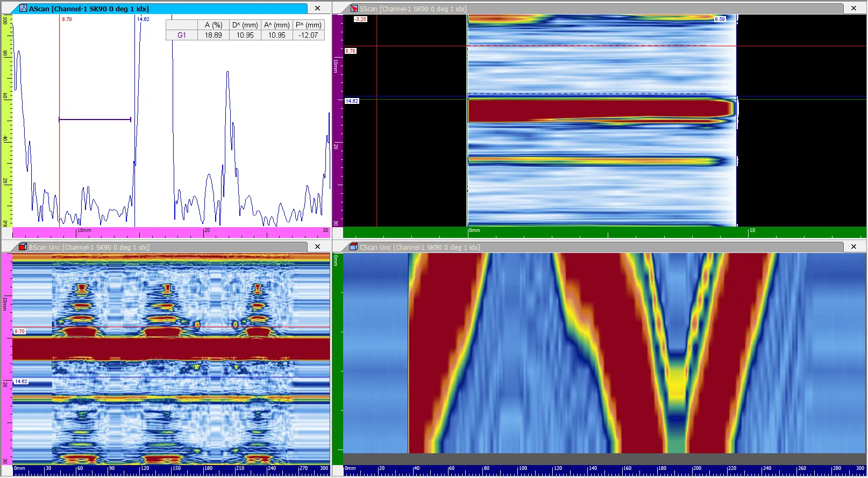Viewport: 868px width, 478px height.
Task: Close the CScan Unc panel
Action: coord(854,247)
